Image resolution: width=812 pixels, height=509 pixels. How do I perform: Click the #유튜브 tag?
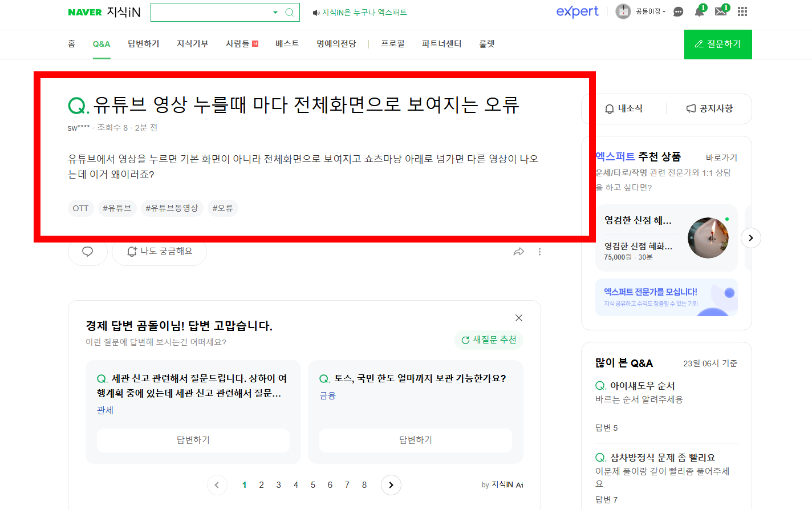point(117,208)
